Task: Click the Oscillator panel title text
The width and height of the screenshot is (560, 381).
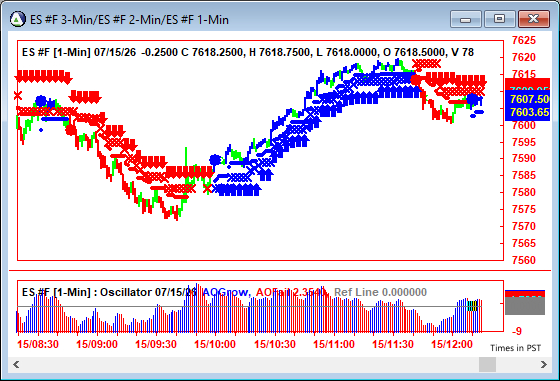Action: (109, 292)
